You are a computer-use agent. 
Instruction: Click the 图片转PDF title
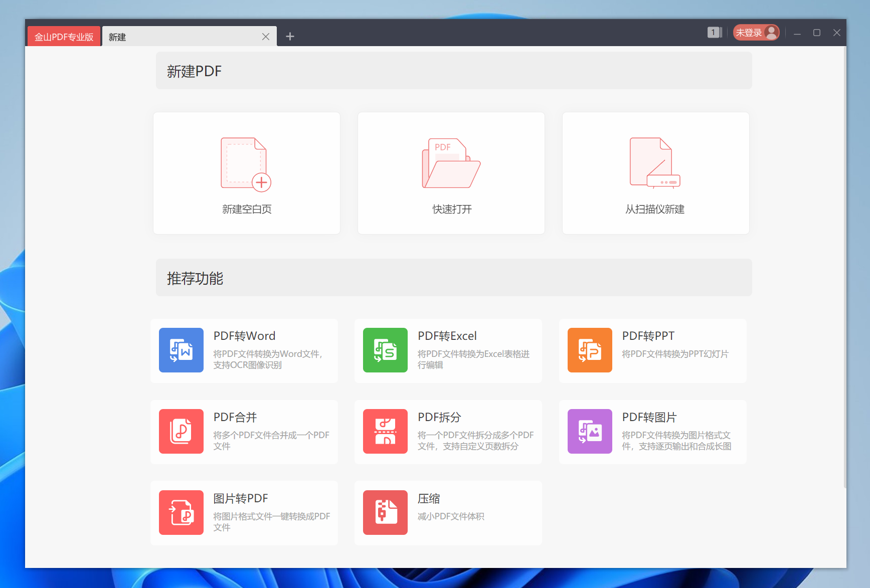[x=241, y=498]
